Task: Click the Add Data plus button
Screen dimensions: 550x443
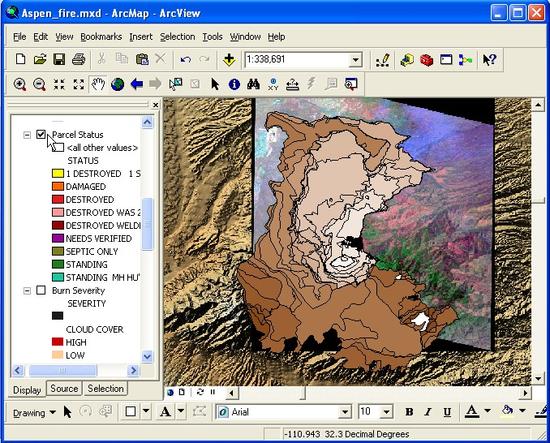Action: tap(229, 60)
